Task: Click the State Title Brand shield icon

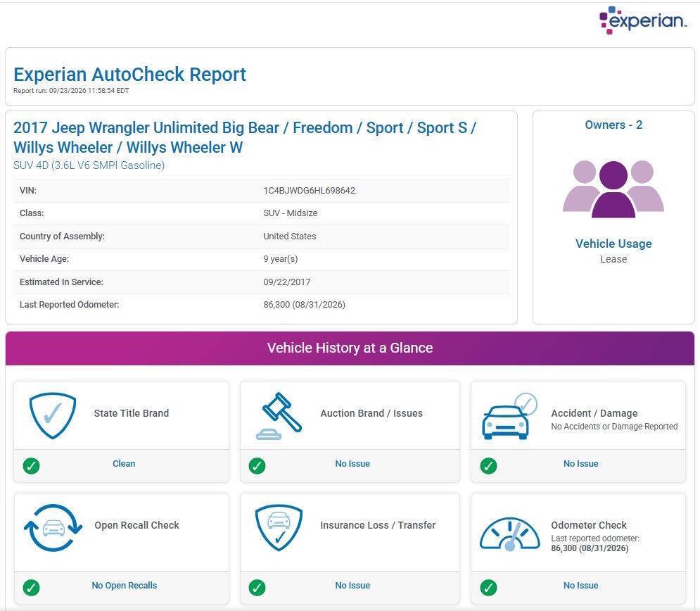Action: (x=53, y=415)
